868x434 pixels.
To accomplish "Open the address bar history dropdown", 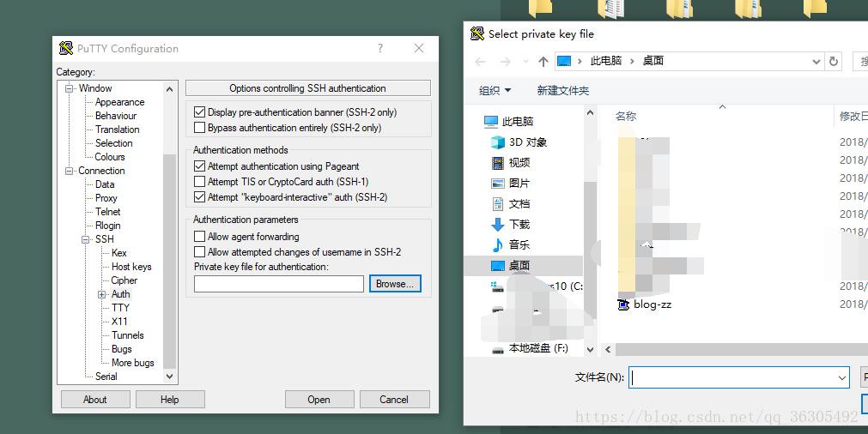I will point(816,62).
